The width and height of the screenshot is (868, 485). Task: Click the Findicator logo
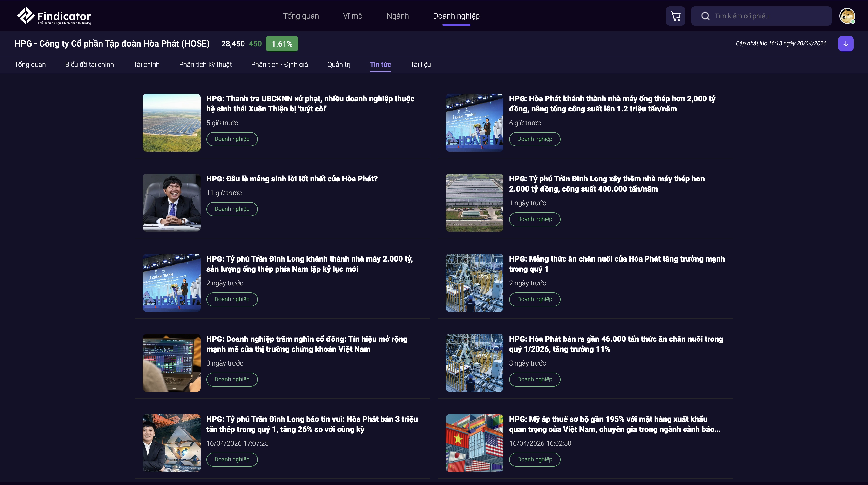click(54, 16)
